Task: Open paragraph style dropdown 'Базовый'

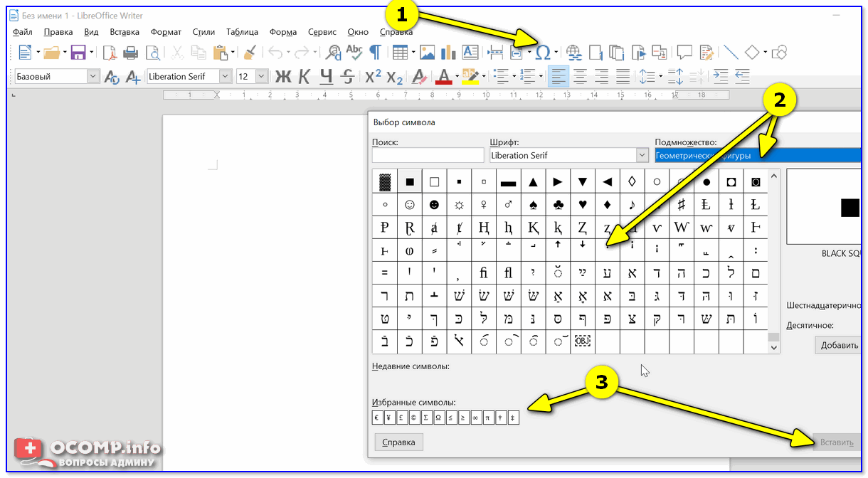Action: pos(92,76)
